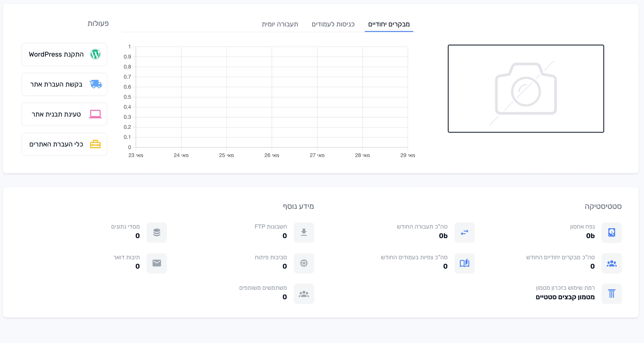This screenshot has height=343, width=644.
Task: Click the open book page views icon
Action: 465,263
